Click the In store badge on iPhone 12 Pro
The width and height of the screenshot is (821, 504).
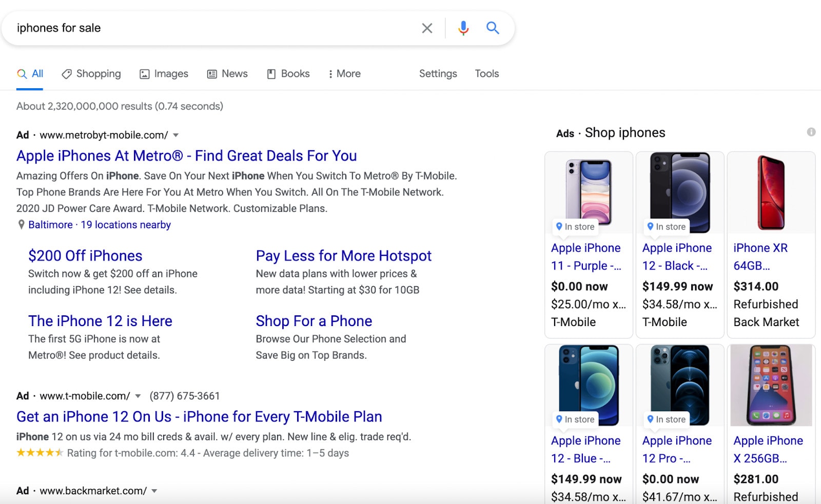[x=667, y=419]
